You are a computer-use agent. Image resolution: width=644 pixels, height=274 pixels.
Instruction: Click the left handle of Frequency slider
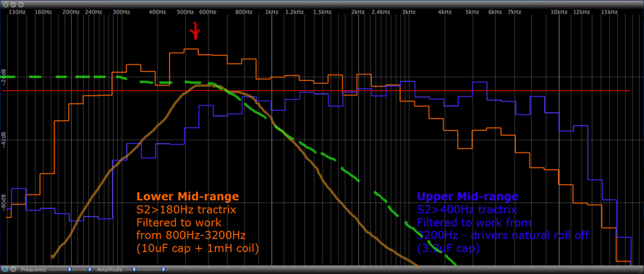(69, 270)
